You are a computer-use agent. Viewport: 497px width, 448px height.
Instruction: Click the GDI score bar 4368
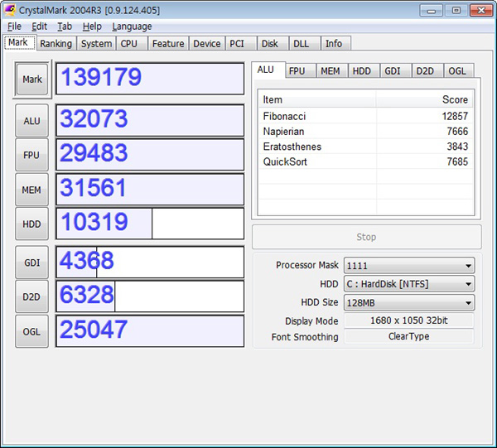coord(150,263)
